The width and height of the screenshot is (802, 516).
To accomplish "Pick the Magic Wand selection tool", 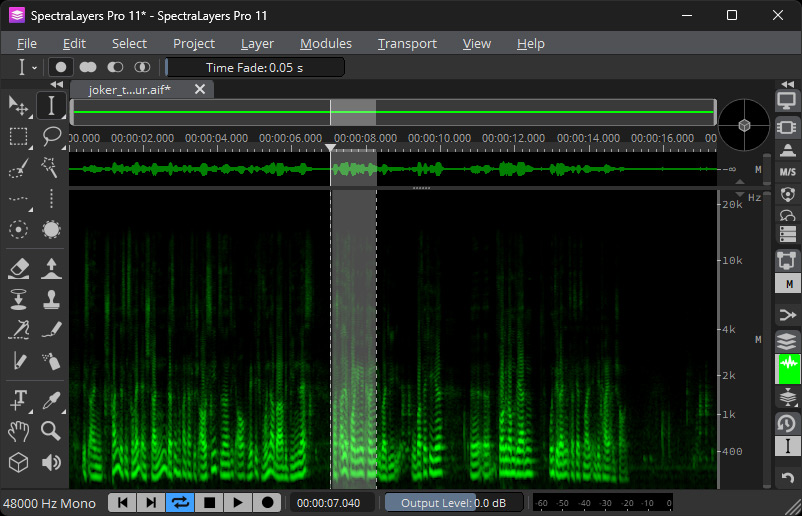I will point(51,167).
